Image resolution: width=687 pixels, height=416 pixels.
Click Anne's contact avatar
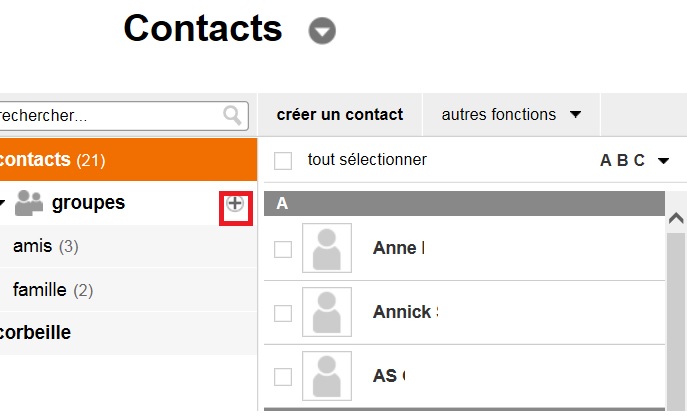click(326, 249)
